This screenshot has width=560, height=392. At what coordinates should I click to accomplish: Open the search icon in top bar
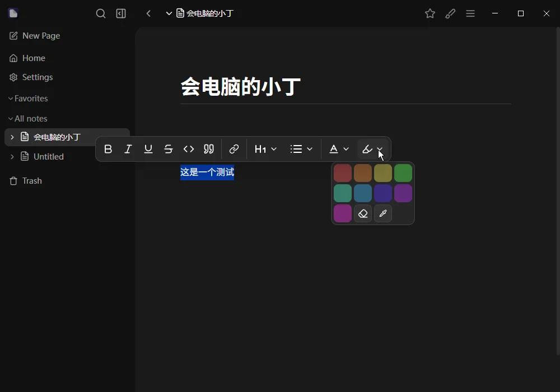(101, 13)
